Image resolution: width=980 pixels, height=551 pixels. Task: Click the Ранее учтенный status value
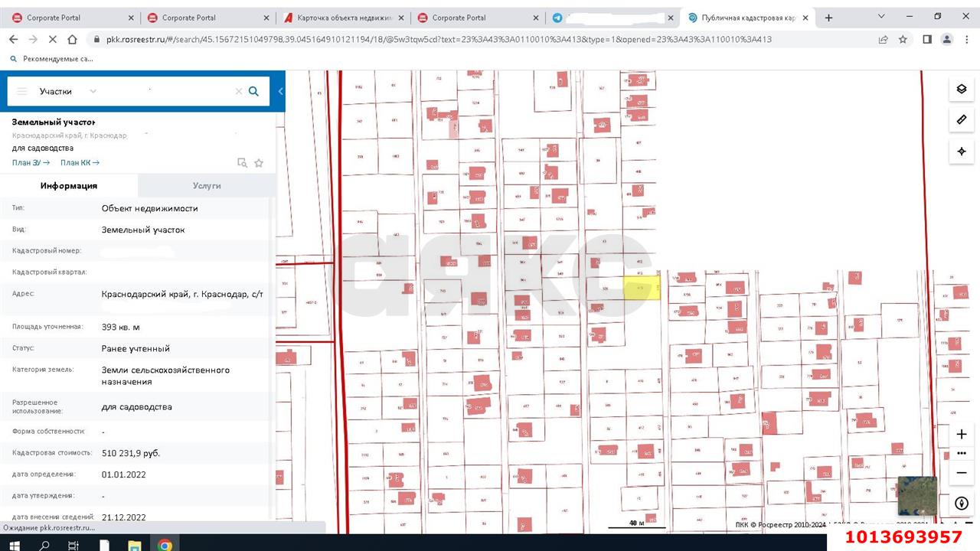tap(136, 348)
